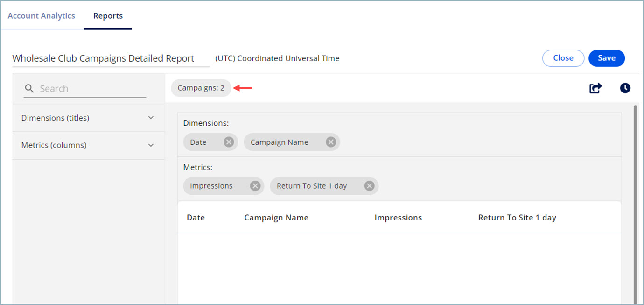Remove the Return To Site 1 day chip
This screenshot has height=305, width=644.
369,186
